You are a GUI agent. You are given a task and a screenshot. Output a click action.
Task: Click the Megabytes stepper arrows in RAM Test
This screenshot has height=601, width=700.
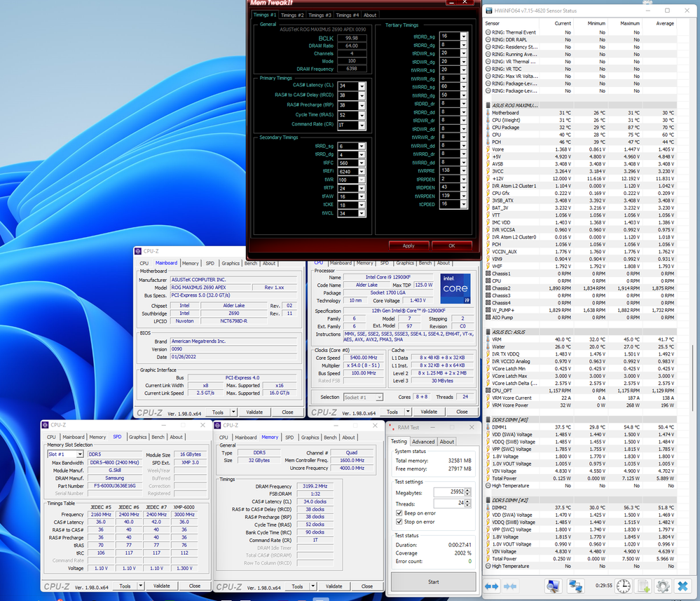click(467, 492)
